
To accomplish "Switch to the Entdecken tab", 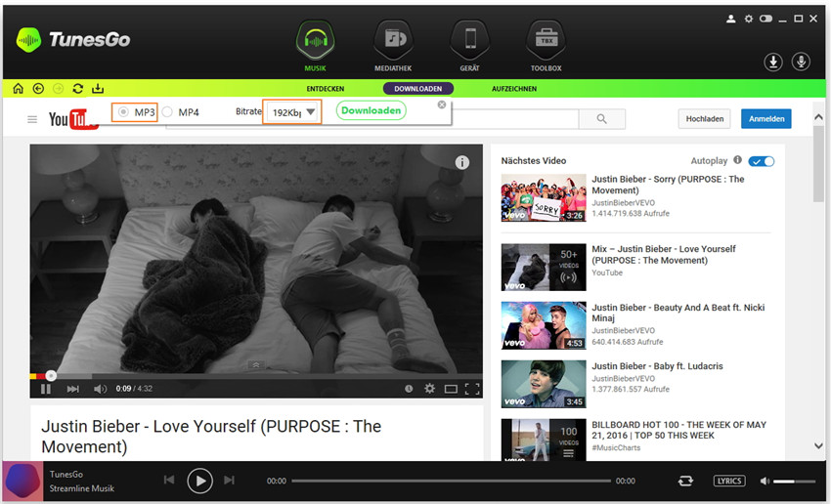I will click(326, 89).
